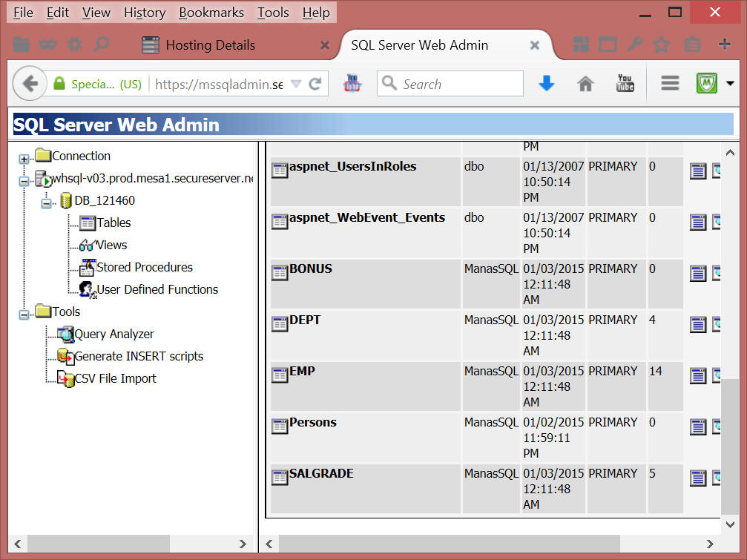The height and width of the screenshot is (560, 747).
Task: Click the right arrow of the tree pane scrollbar
Action: 243,544
